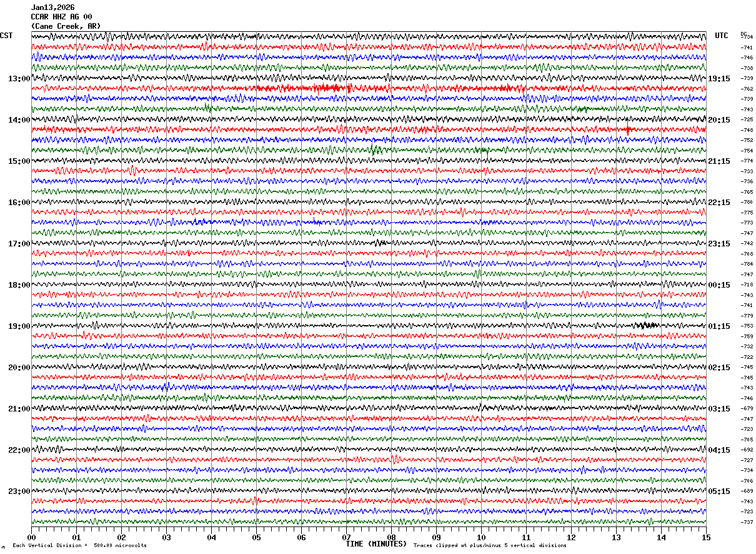756x554 pixels.
Task: Click the 22:15 UTC time label
Action: (719, 203)
